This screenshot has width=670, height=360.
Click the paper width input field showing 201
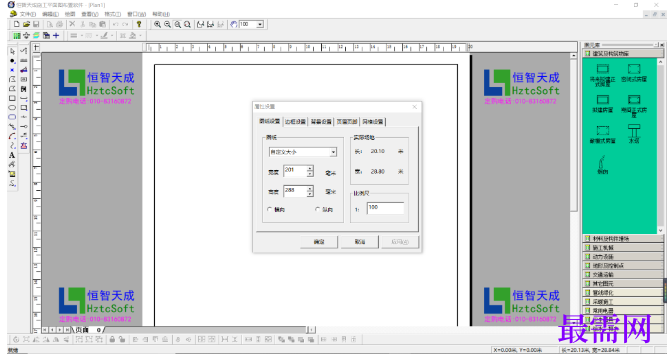pyautogui.click(x=295, y=171)
